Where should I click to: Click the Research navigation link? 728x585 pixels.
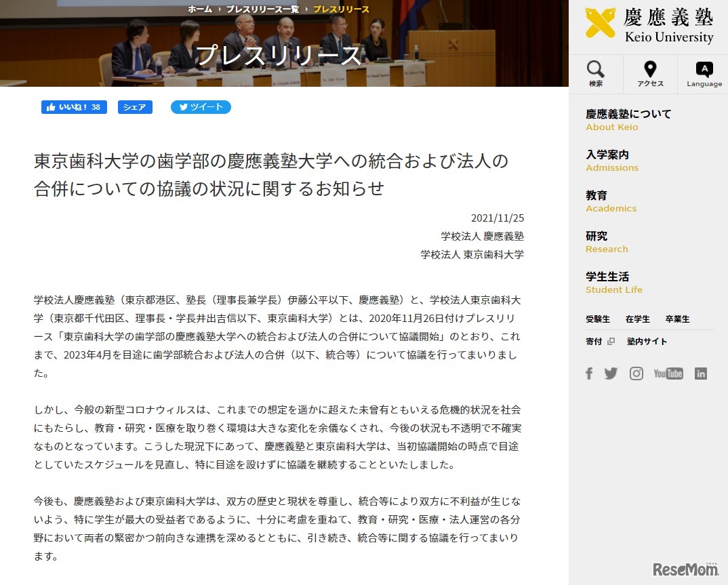tap(607, 249)
